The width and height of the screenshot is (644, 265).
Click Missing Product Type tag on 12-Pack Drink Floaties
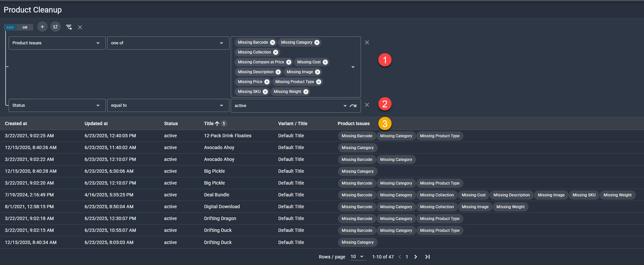(x=440, y=136)
